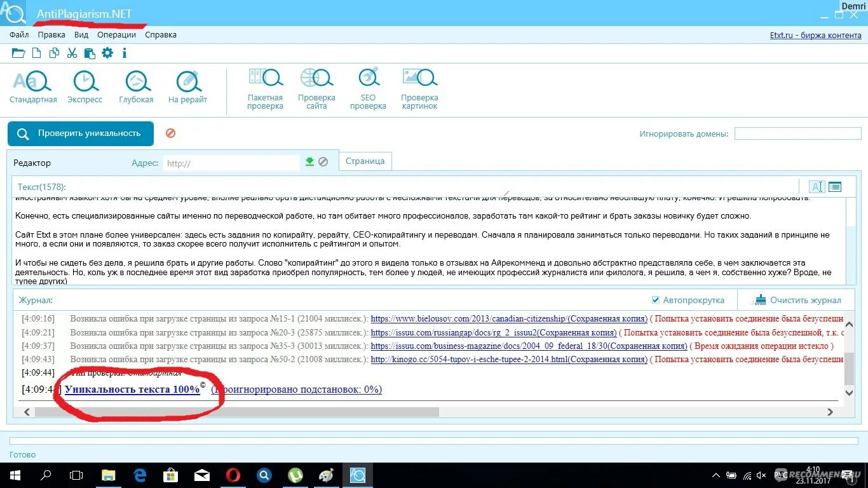Click the http:// address input field
Viewport: 868px width, 488px height.
coord(231,163)
